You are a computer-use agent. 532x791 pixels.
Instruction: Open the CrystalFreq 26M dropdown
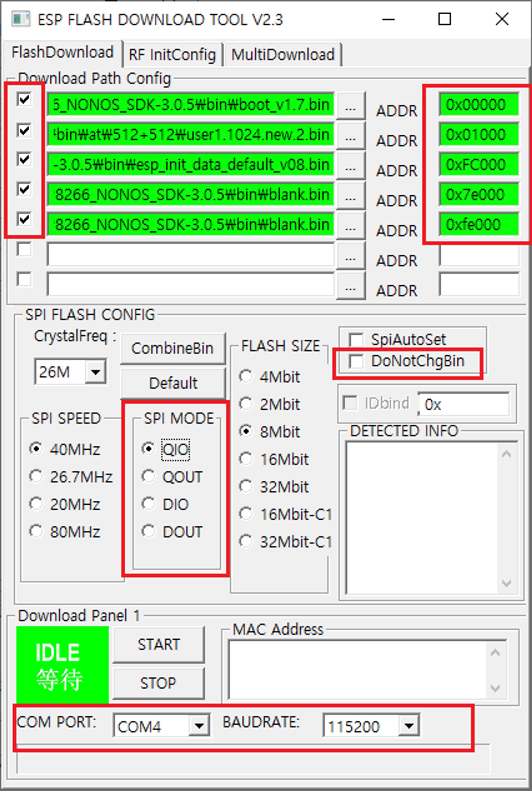95,372
